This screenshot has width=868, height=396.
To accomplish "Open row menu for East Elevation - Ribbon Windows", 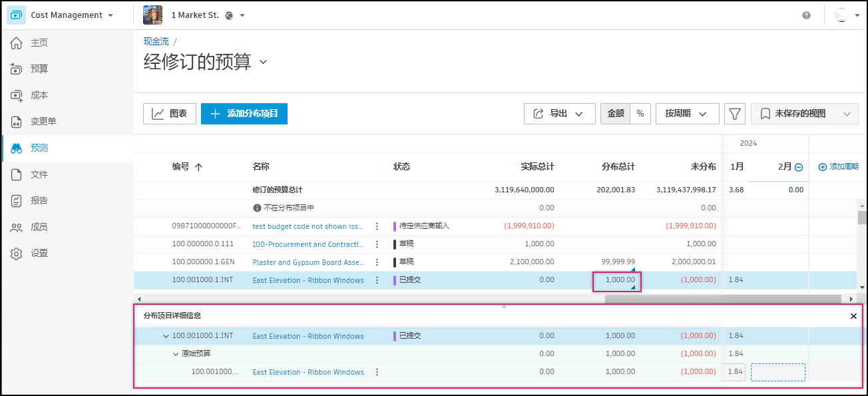I will (377, 280).
